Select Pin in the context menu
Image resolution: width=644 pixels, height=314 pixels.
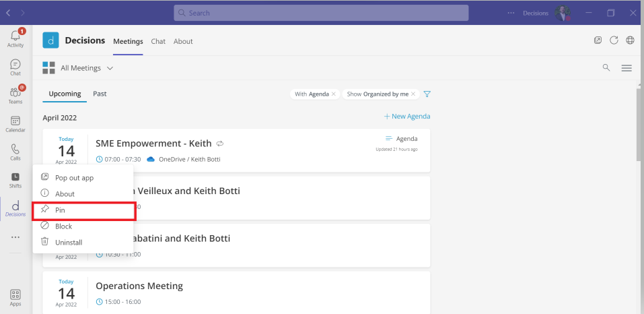tap(83, 210)
